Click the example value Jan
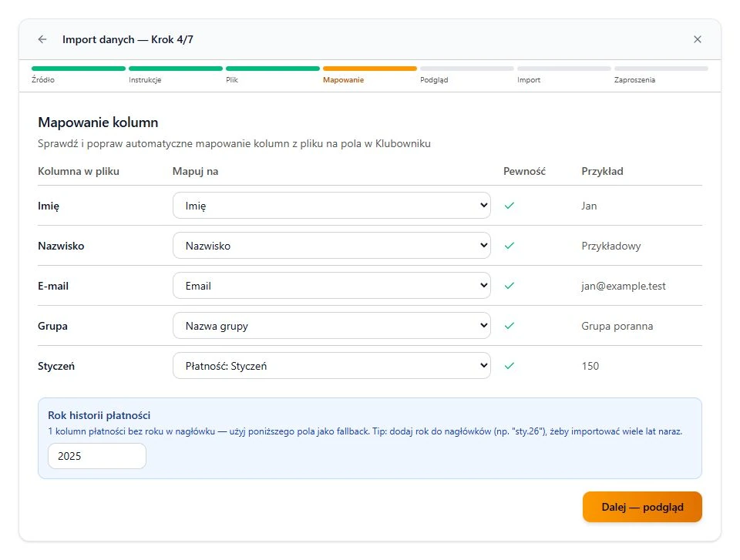The image size is (740, 560). (x=589, y=206)
